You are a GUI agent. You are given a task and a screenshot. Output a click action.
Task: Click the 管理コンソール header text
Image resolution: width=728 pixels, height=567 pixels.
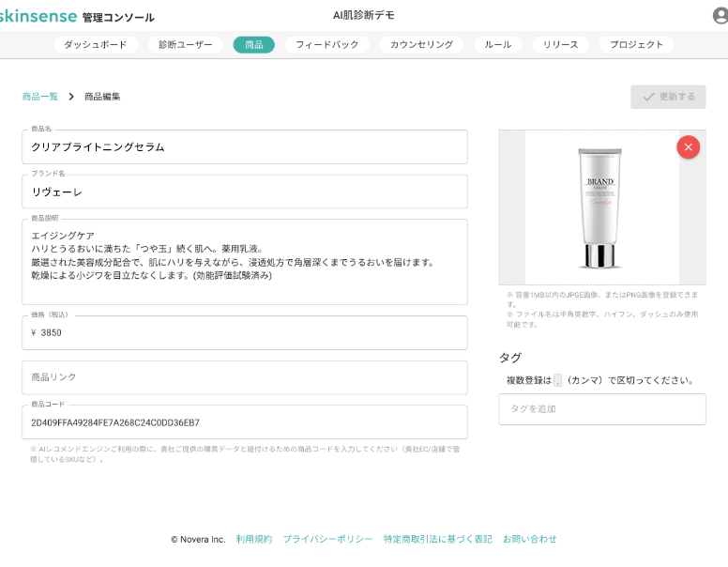point(118,18)
